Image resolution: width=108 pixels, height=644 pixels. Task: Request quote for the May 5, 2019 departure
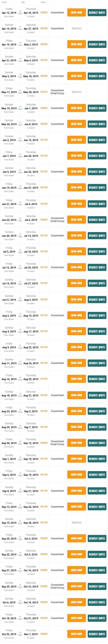point(97,76)
